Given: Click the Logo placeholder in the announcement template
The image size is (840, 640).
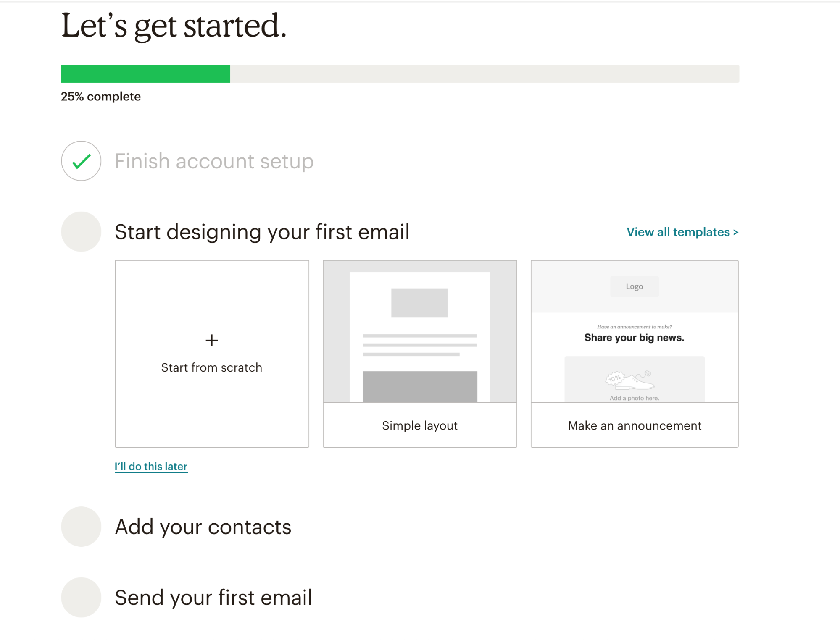Looking at the screenshot, I should click(634, 286).
